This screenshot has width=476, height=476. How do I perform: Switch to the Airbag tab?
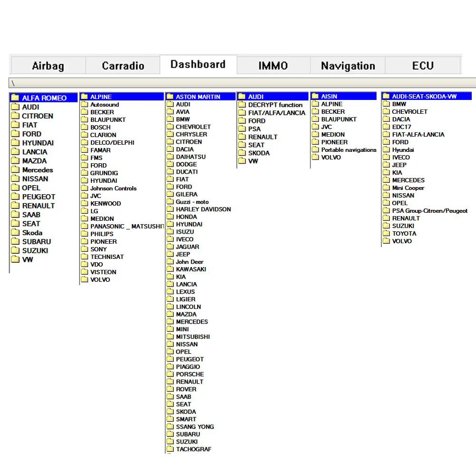click(48, 66)
